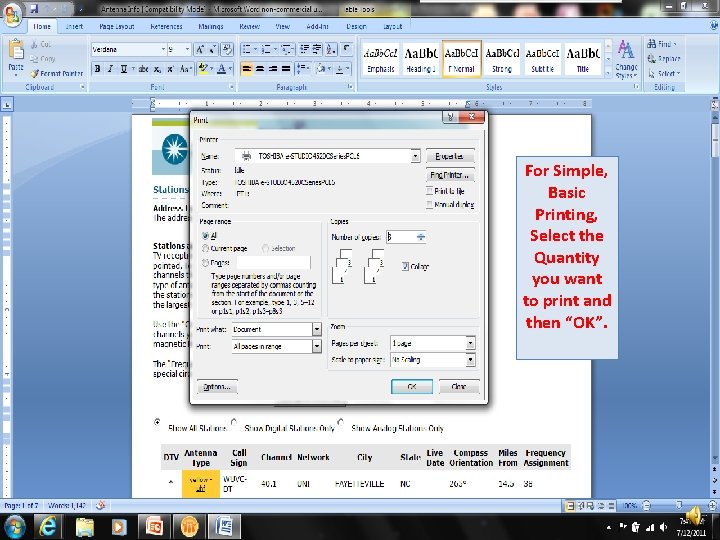Click the printer Properties button
The image size is (720, 540).
point(450,156)
